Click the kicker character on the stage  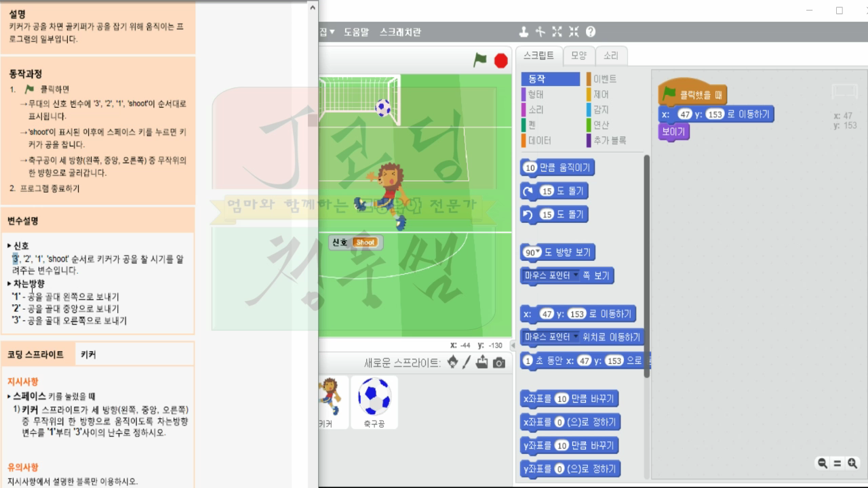pyautogui.click(x=387, y=195)
